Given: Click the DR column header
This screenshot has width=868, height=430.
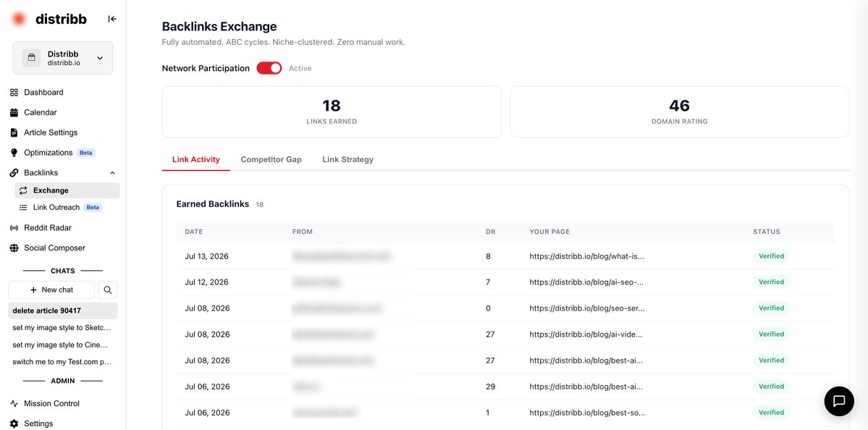Looking at the screenshot, I should (x=490, y=232).
